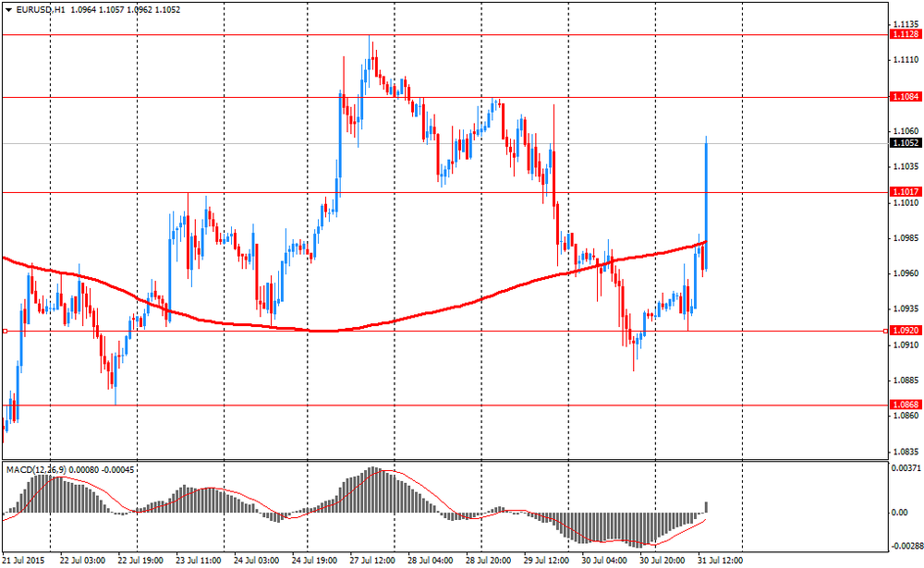Click the 24 Jul 03:00 time label
This screenshot has height=568, width=924.
coord(256,561)
